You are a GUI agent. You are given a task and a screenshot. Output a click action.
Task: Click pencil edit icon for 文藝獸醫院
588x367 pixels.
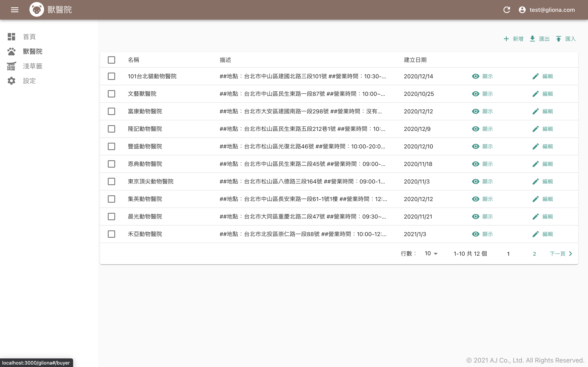click(536, 94)
